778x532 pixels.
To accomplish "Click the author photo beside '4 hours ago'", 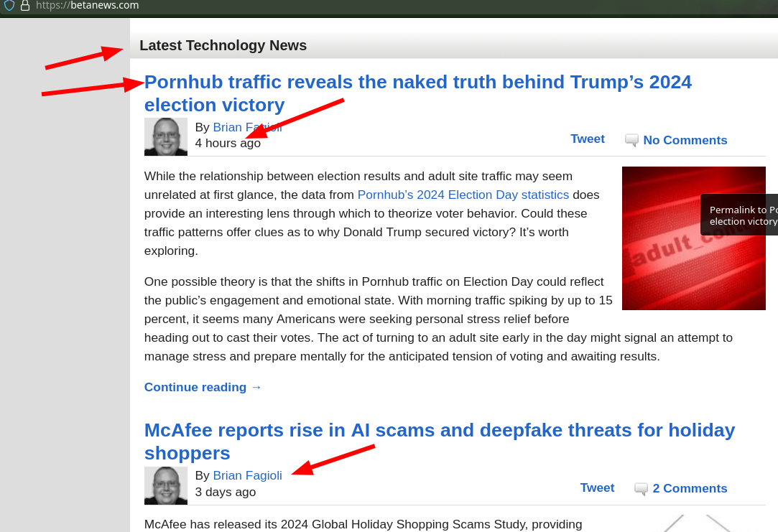I will [166, 137].
